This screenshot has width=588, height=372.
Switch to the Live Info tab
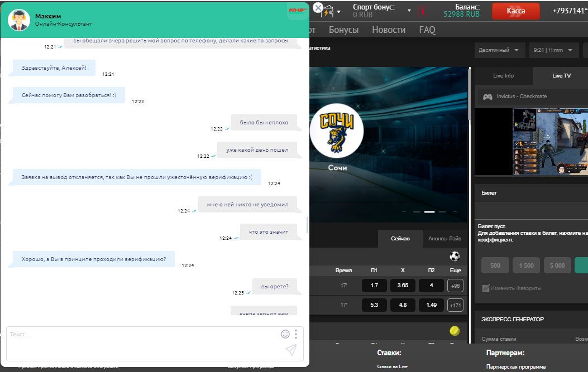pyautogui.click(x=503, y=76)
